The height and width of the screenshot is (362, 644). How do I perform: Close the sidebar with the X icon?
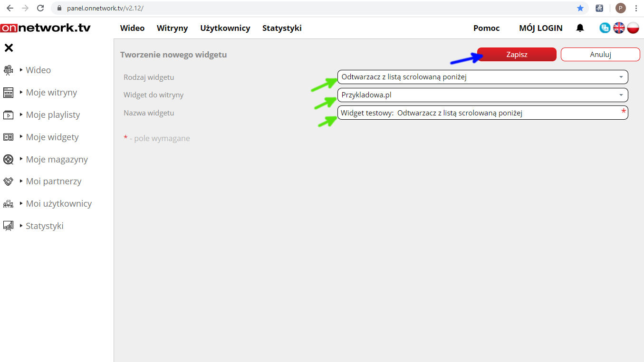9,48
